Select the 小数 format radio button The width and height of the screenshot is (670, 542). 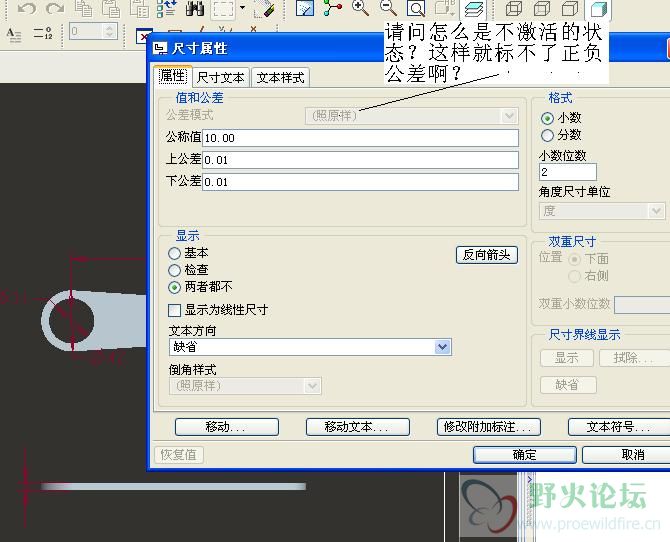(547, 118)
